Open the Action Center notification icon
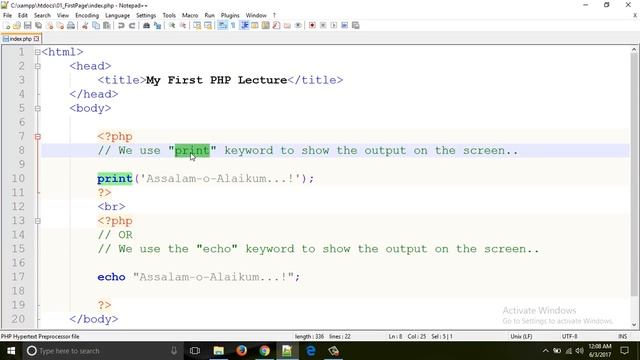Screen dimensions: 640x360 point(624,351)
